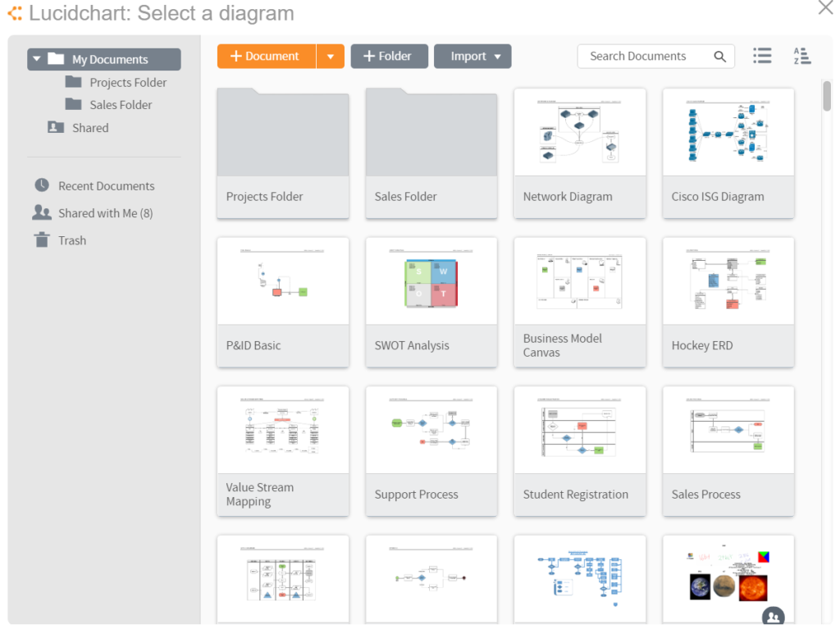Open the Trash bin icon
Viewport: 840px width, 625px height.
tap(42, 240)
